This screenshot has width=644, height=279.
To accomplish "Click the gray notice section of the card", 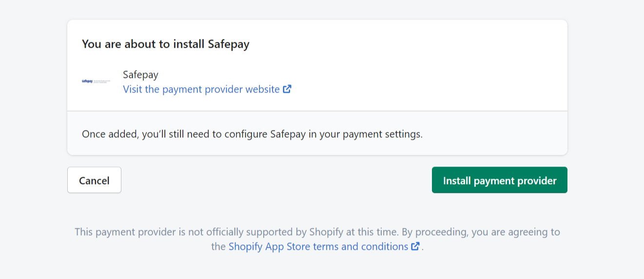I will click(x=317, y=133).
